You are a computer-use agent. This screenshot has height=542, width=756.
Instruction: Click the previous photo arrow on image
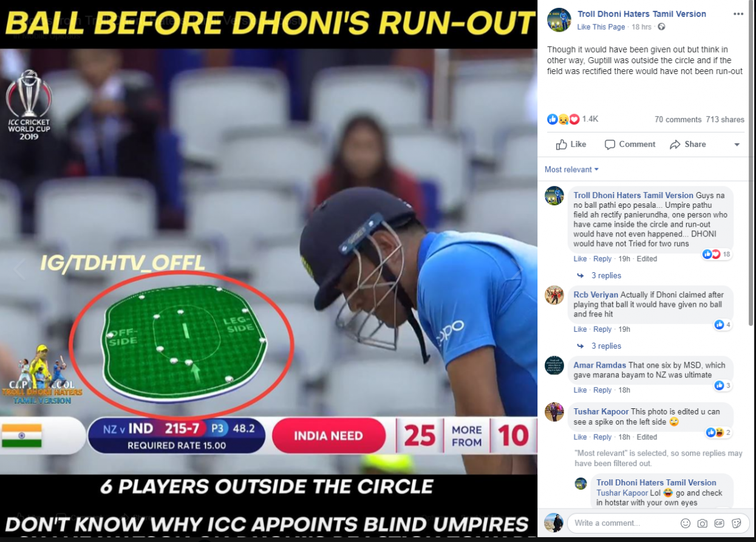pyautogui.click(x=19, y=269)
